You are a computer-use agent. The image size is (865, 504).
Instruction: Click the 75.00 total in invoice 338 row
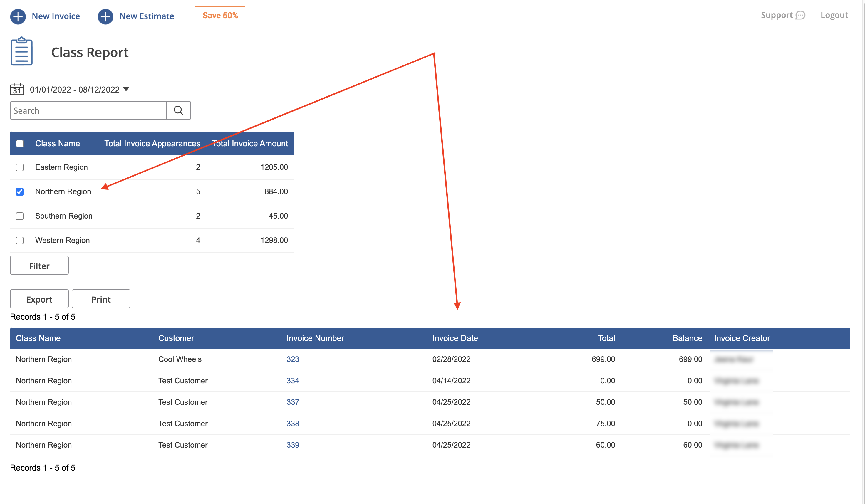606,423
